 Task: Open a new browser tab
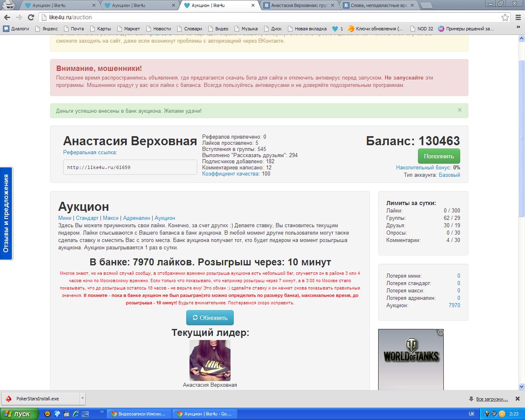pos(427,5)
